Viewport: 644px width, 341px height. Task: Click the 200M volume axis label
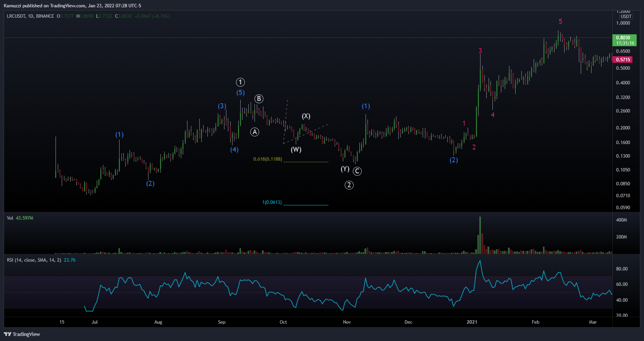click(622, 237)
